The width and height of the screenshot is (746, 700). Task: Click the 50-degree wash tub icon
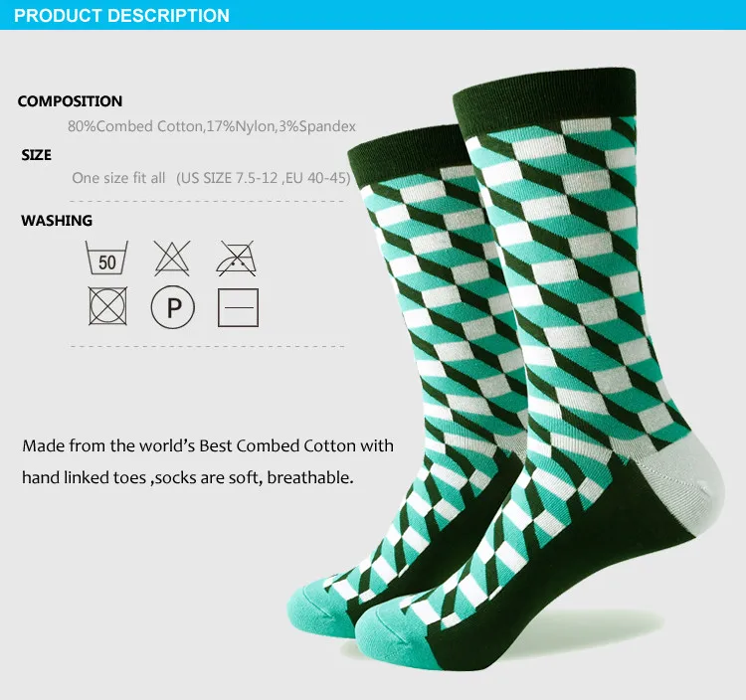click(106, 258)
